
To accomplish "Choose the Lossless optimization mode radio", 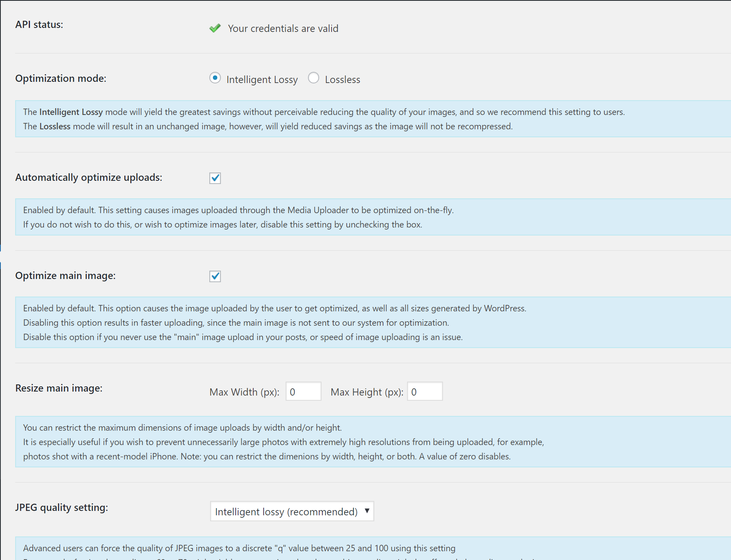I will click(314, 78).
